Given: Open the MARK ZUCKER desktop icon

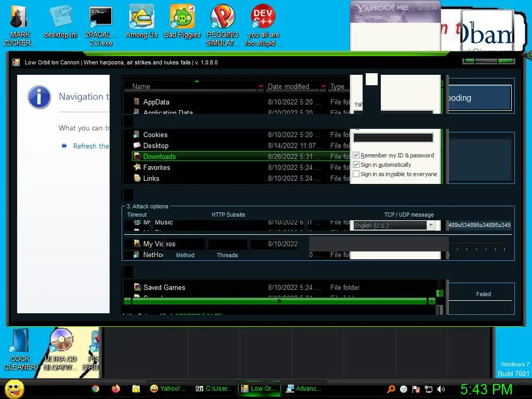Looking at the screenshot, I should pos(20,26).
